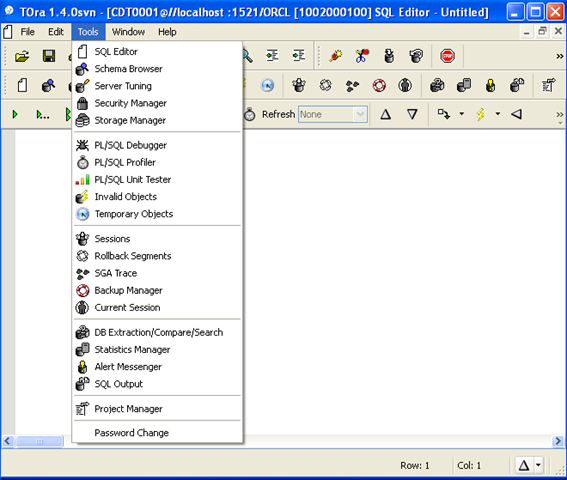The width and height of the screenshot is (567, 480).
Task: Click the green execute statement arrow
Action: 15,115
